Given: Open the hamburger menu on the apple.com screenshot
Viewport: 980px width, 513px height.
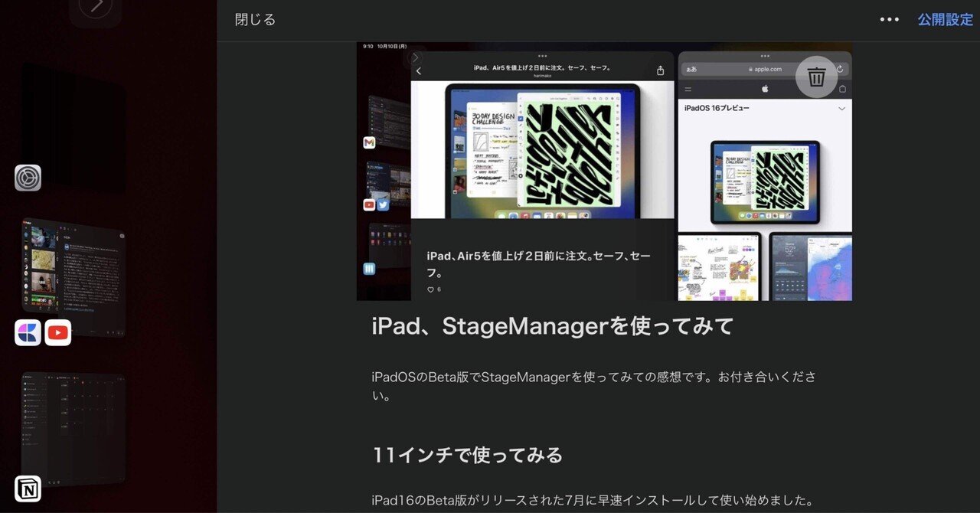Looking at the screenshot, I should [x=688, y=88].
